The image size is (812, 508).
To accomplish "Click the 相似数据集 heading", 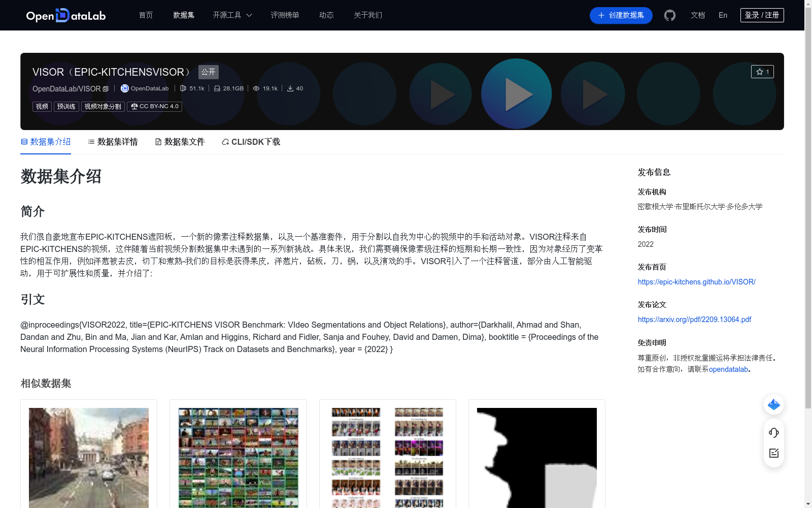I will (46, 384).
